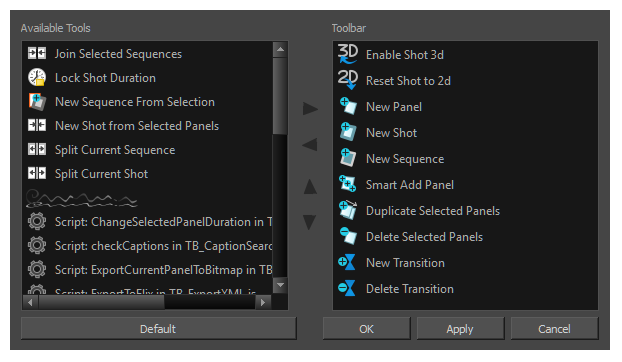Select 'Enable Shot 3d' text in Toolbar list
622x362 pixels.
(405, 55)
